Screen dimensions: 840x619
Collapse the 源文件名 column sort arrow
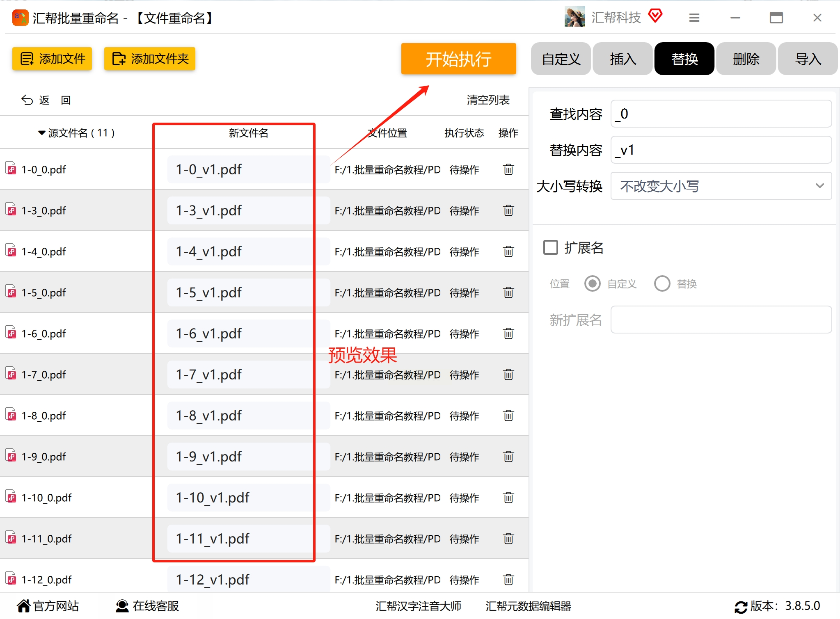coord(41,133)
